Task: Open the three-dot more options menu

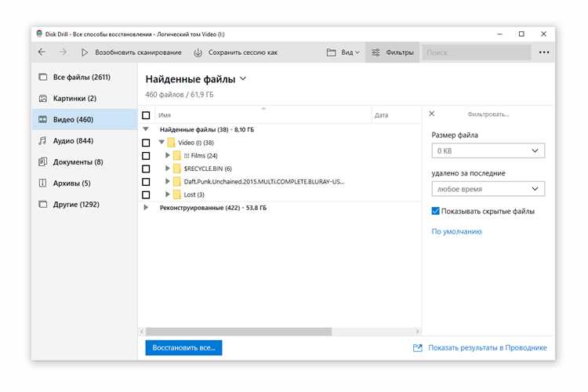Action: point(544,53)
